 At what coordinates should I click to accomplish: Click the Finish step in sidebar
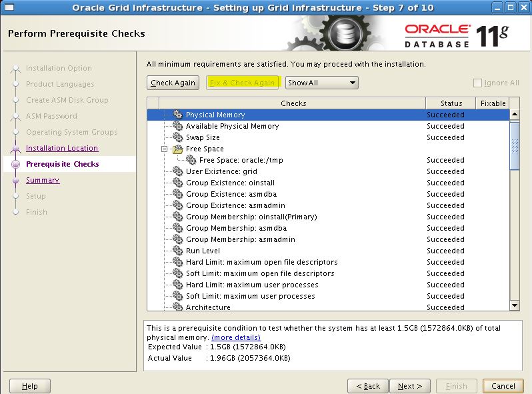(37, 212)
